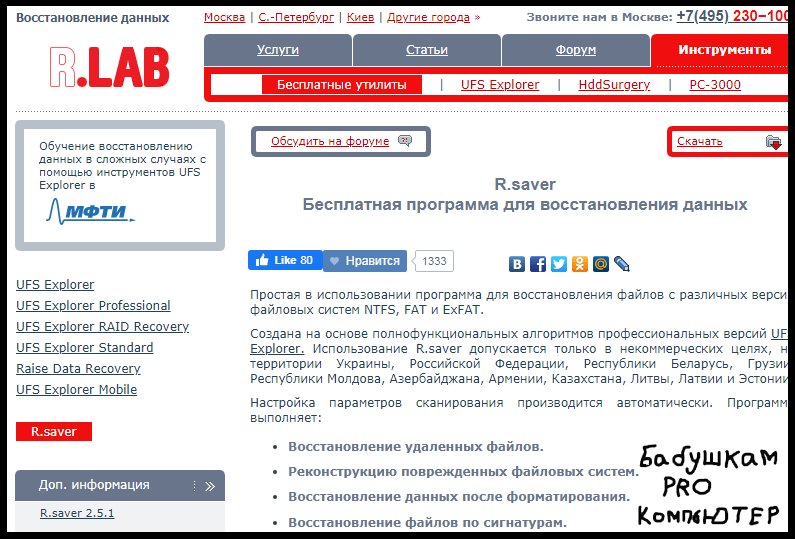Click Восстановление данных header text
The width and height of the screenshot is (795, 539).
93,18
